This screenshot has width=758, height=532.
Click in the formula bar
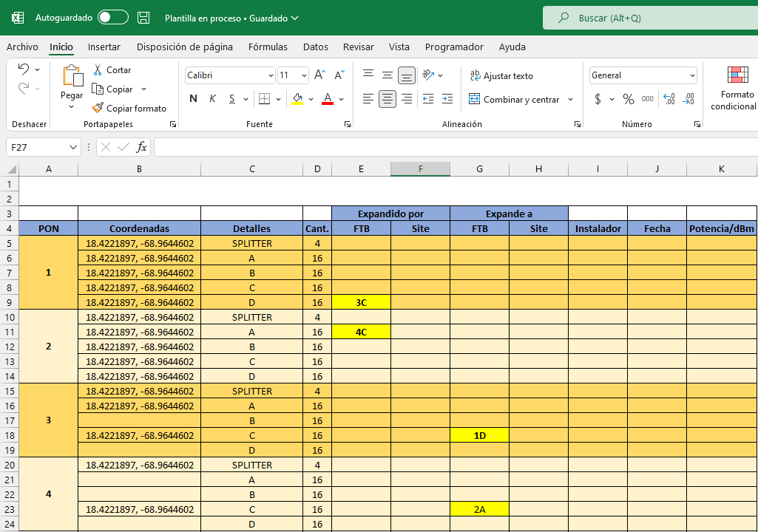pyautogui.click(x=456, y=147)
